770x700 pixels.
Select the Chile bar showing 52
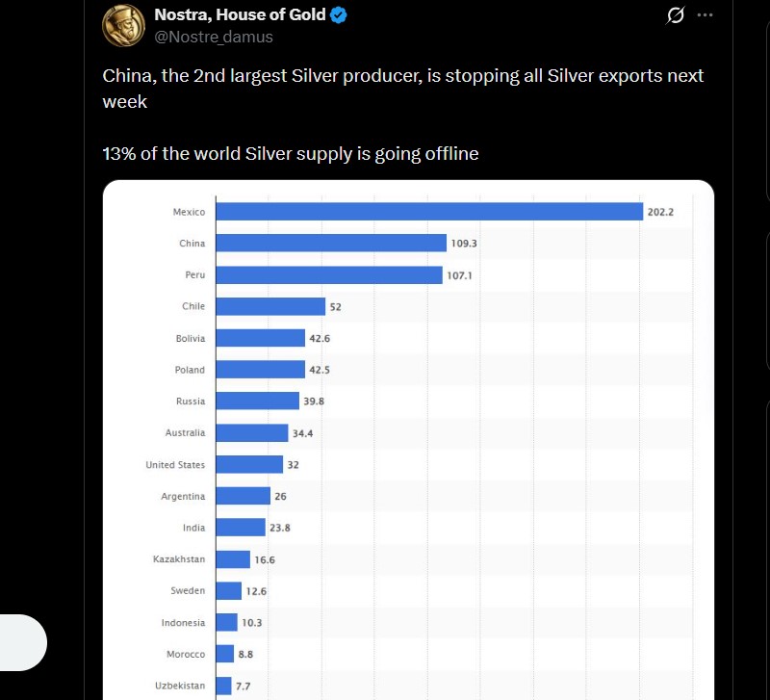(270, 307)
